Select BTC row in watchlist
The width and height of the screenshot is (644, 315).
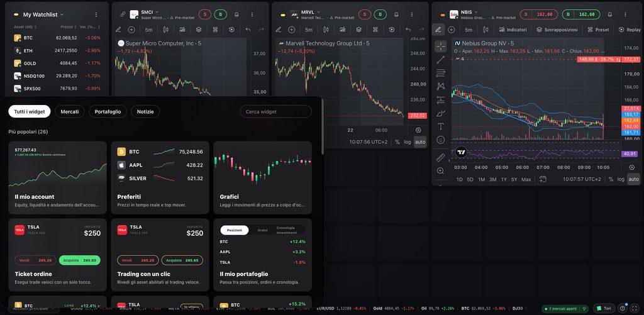[x=57, y=38]
